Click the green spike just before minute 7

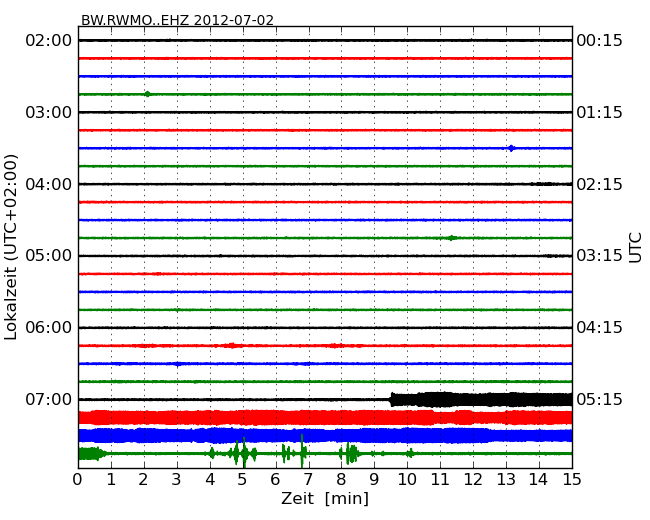pos(302,450)
